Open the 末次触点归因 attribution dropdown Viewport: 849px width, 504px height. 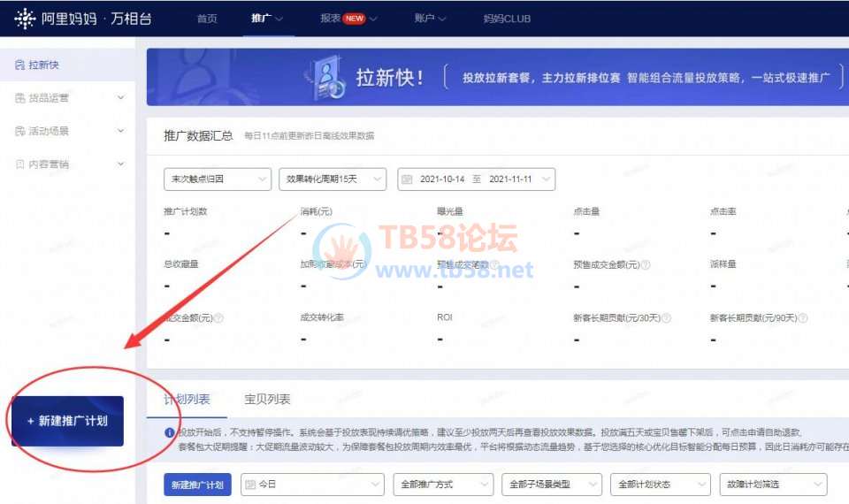click(217, 179)
